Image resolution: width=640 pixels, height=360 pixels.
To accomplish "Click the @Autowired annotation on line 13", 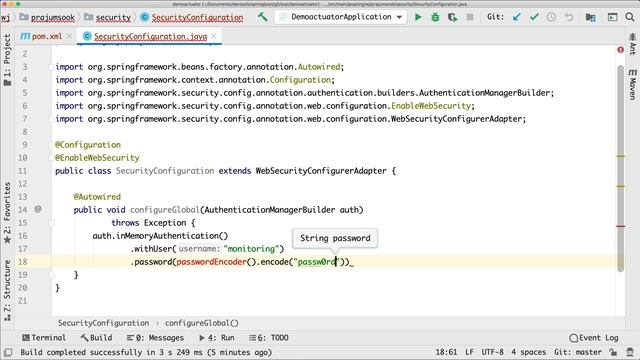I will tap(97, 197).
